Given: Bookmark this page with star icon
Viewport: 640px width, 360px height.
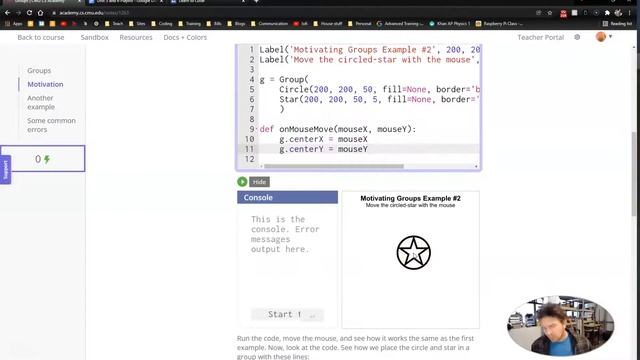Looking at the screenshot, I should point(550,13).
